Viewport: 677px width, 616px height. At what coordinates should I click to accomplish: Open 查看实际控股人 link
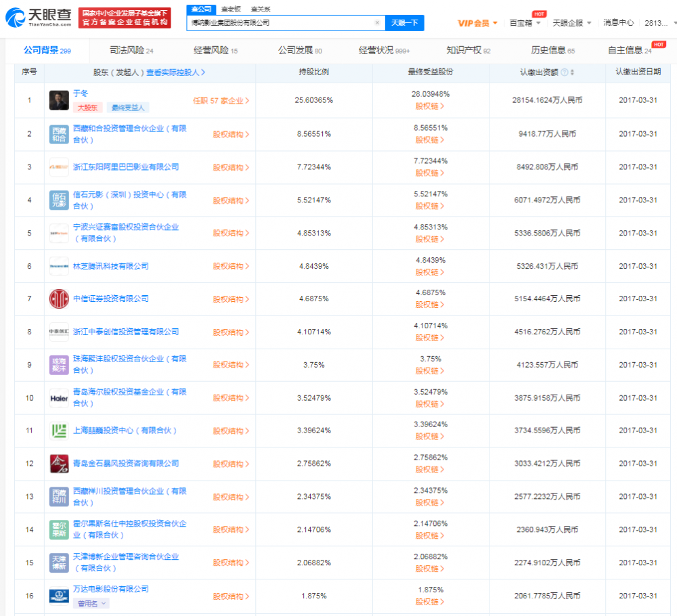click(x=176, y=72)
